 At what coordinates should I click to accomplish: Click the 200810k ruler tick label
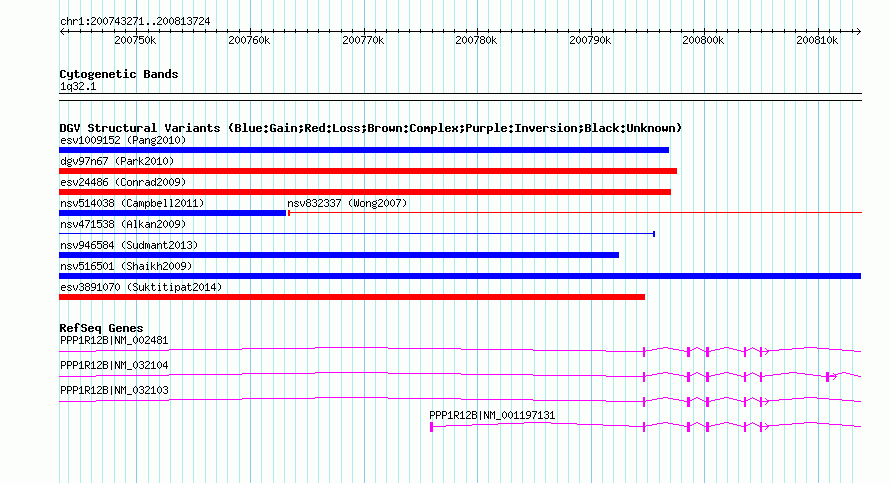coord(817,40)
